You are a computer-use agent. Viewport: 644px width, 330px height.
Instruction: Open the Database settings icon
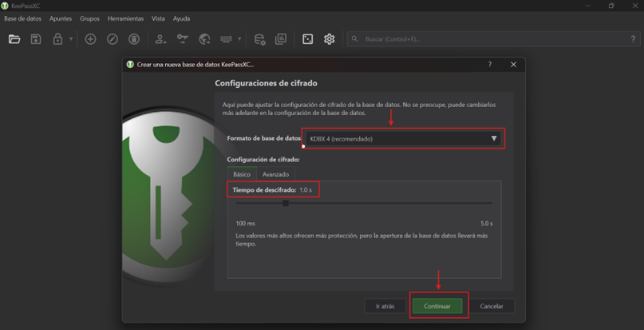click(259, 39)
